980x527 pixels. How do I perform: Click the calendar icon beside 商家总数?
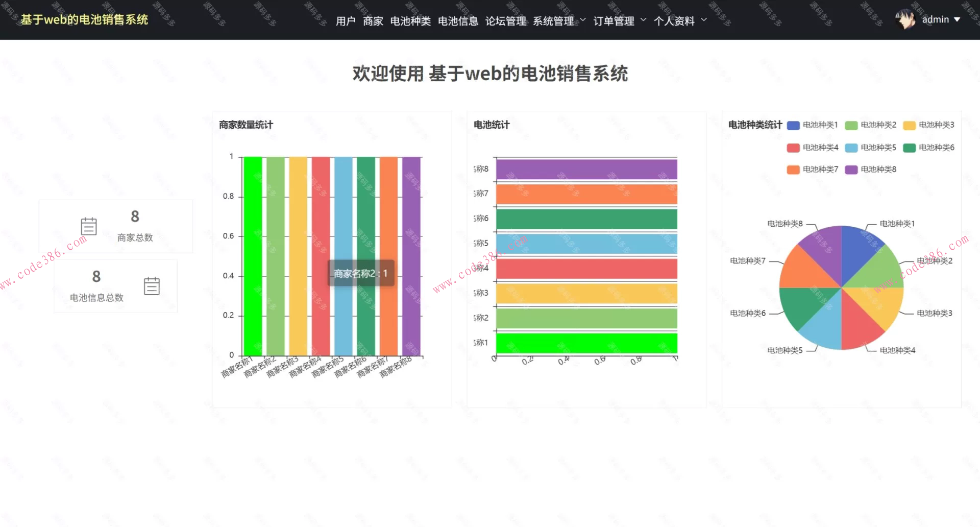point(89,226)
